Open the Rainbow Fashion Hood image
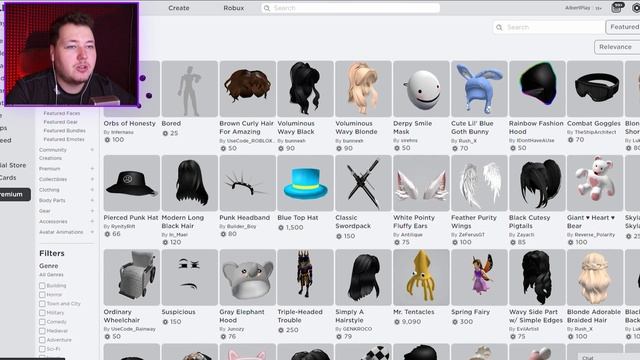640x360 pixels. click(x=537, y=89)
